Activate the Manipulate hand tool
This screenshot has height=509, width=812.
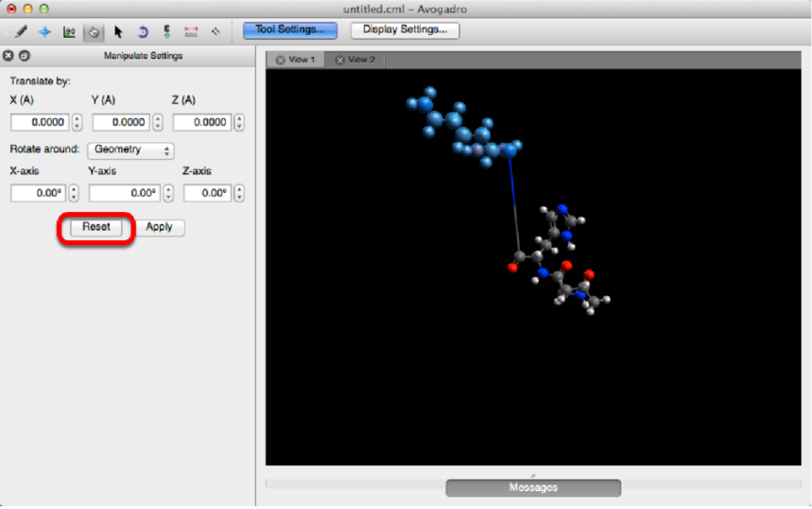click(x=94, y=31)
